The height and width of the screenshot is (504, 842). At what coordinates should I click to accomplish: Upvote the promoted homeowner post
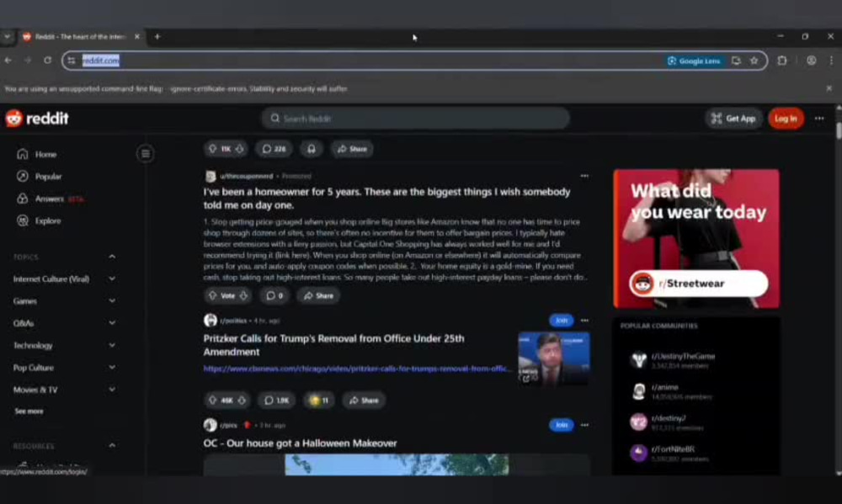click(213, 295)
